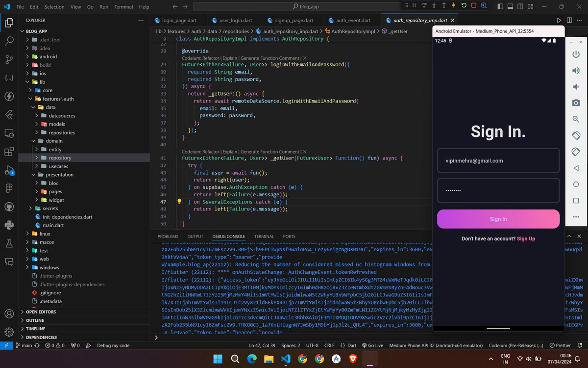Click the email input field showing vipinmehra@gmail.com
The height and width of the screenshot is (368, 588).
[x=498, y=160]
